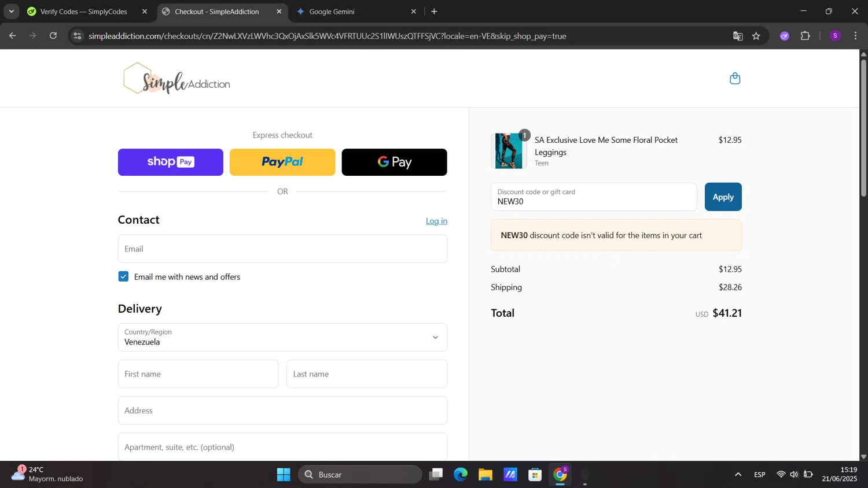Switch to Verify Codes — SimplyCodes tab
The height and width of the screenshot is (488, 868).
[x=83, y=12]
